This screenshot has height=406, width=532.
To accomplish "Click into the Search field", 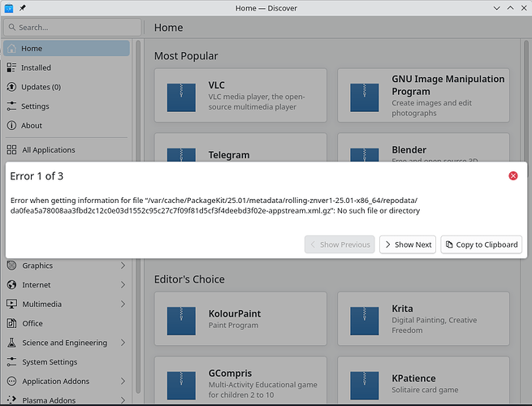I will (x=72, y=27).
